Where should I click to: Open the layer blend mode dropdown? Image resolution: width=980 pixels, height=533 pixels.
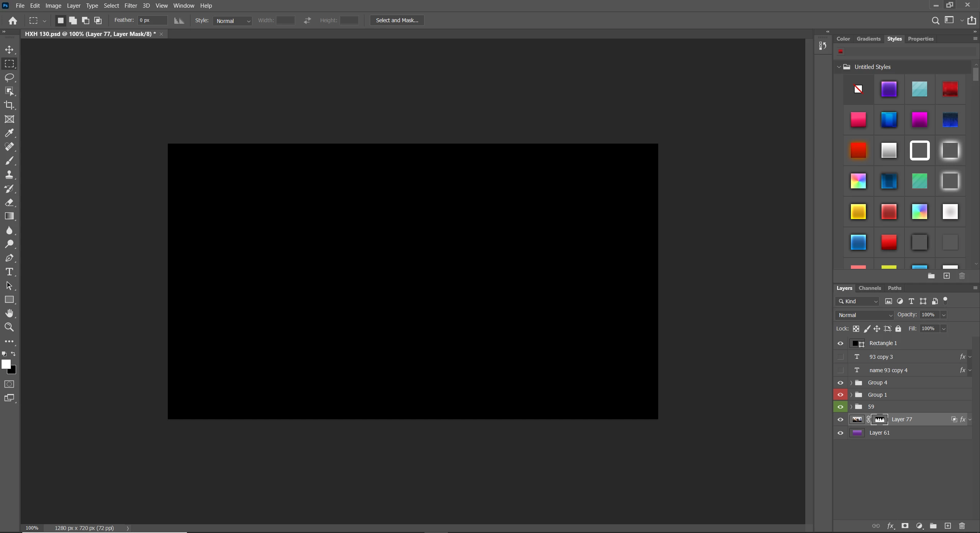coord(865,315)
